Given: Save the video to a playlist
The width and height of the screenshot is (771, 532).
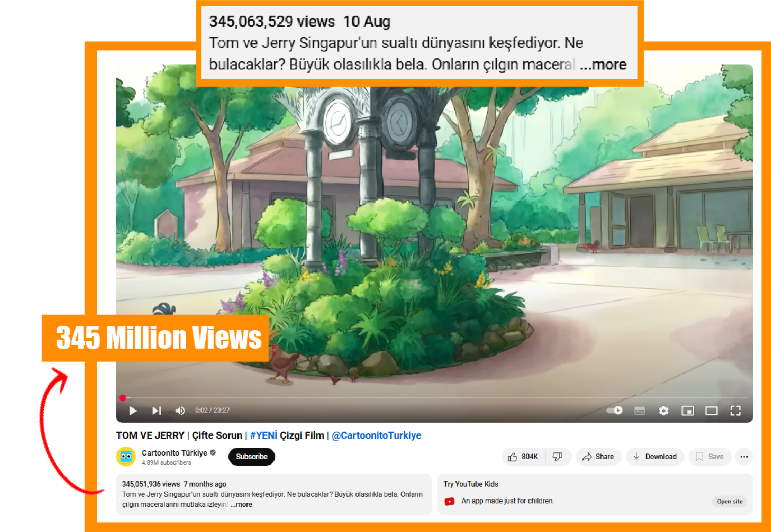Looking at the screenshot, I should (x=710, y=457).
